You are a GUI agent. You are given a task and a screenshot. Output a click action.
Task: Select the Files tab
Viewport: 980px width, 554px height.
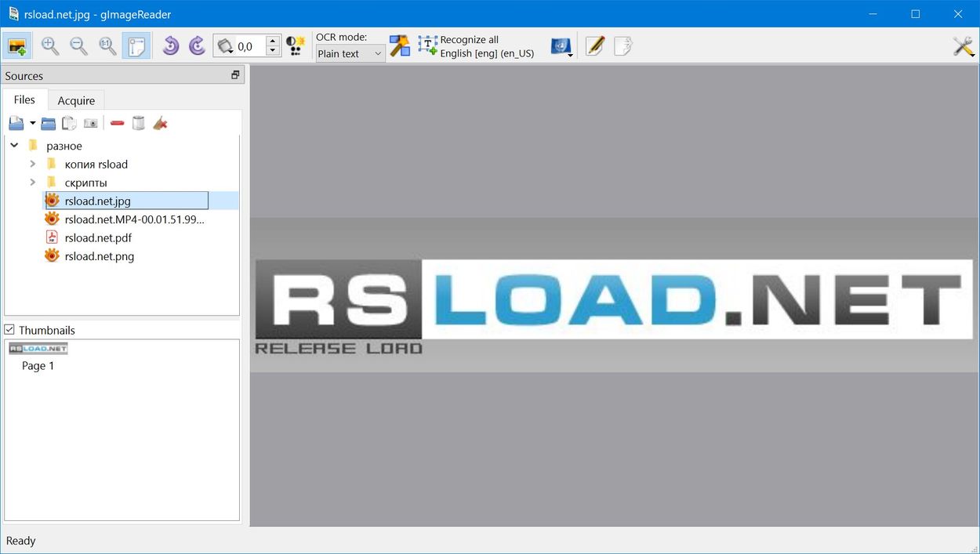tap(24, 100)
